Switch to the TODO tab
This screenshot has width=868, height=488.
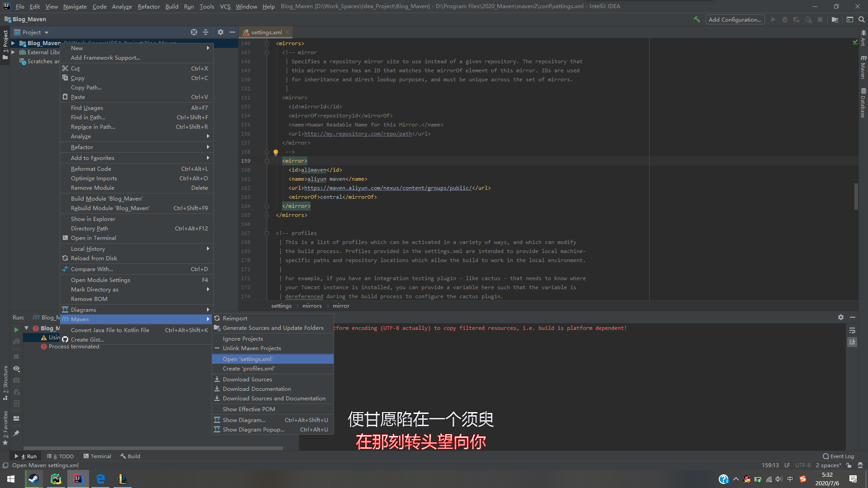pos(63,456)
